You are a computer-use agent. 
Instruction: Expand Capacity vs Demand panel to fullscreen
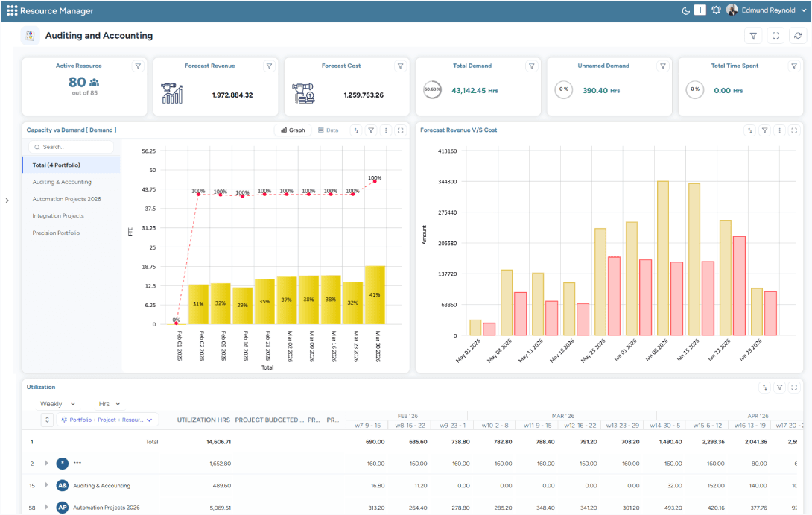pyautogui.click(x=400, y=130)
